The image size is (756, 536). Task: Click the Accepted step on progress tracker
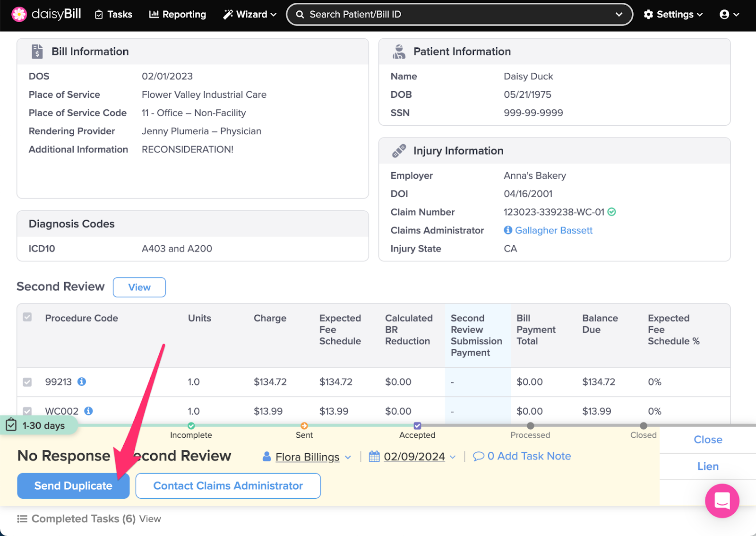click(x=417, y=426)
